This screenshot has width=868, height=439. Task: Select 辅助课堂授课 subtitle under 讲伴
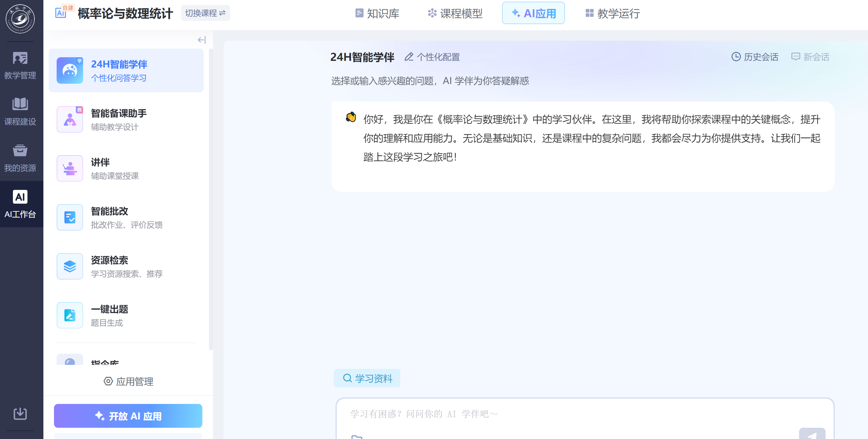[x=115, y=176]
